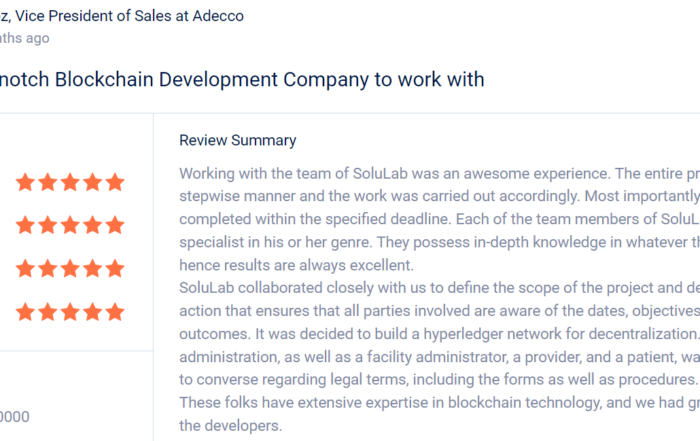This screenshot has height=441, width=700.
Task: Click third star in top rating row
Action: tap(70, 182)
